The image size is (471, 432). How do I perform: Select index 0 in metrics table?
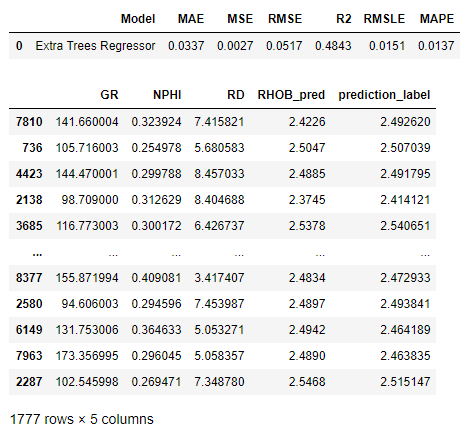point(19,46)
